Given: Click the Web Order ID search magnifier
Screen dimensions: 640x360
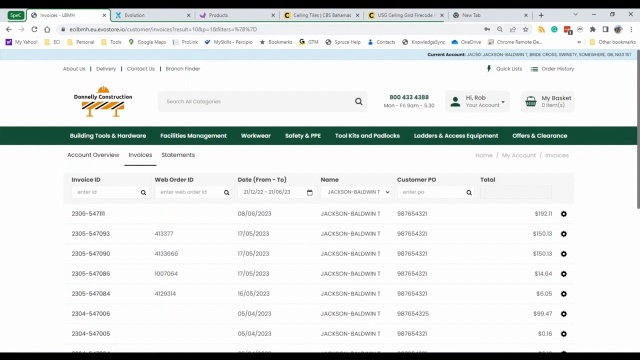Looking at the screenshot, I should pos(227,193).
